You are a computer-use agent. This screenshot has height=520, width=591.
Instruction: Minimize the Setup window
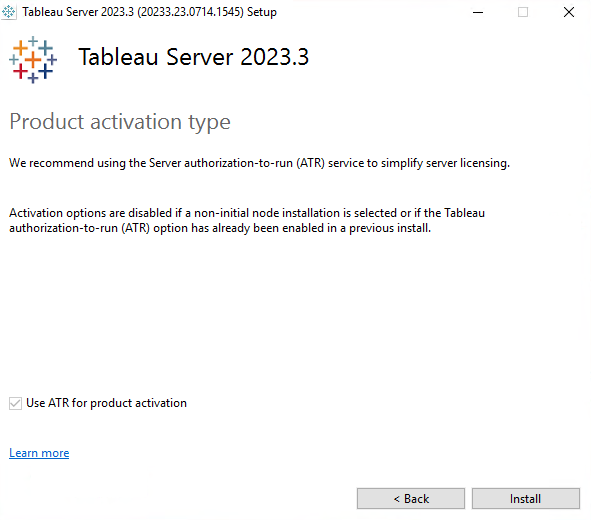pos(478,12)
